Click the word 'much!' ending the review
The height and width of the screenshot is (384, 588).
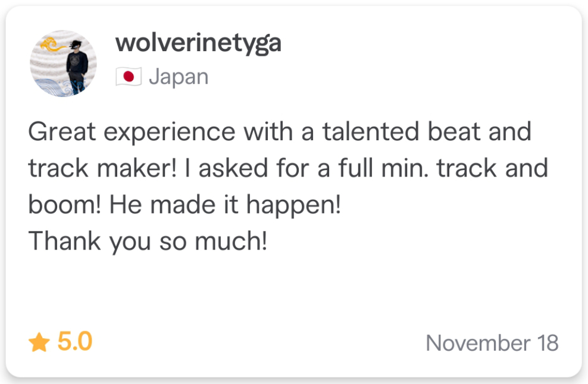(231, 241)
